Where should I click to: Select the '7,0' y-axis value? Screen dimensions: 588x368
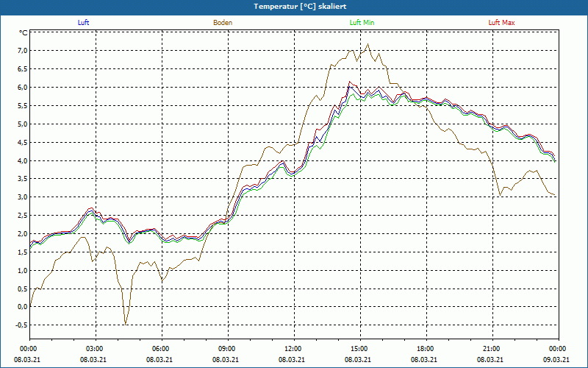coord(23,51)
